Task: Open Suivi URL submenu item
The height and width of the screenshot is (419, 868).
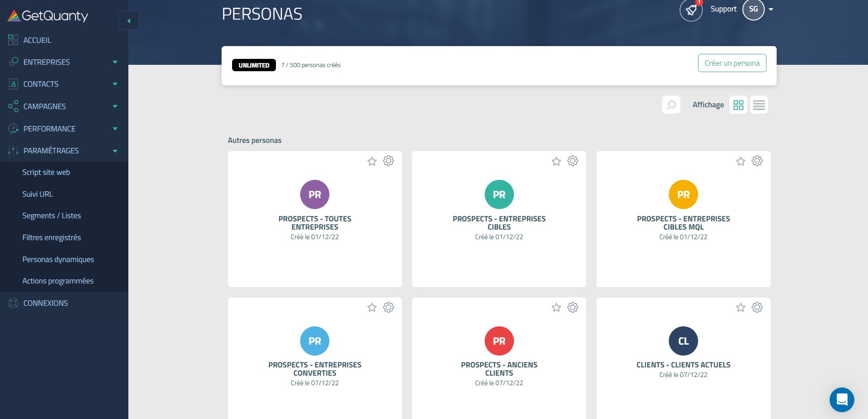Action: point(37,194)
